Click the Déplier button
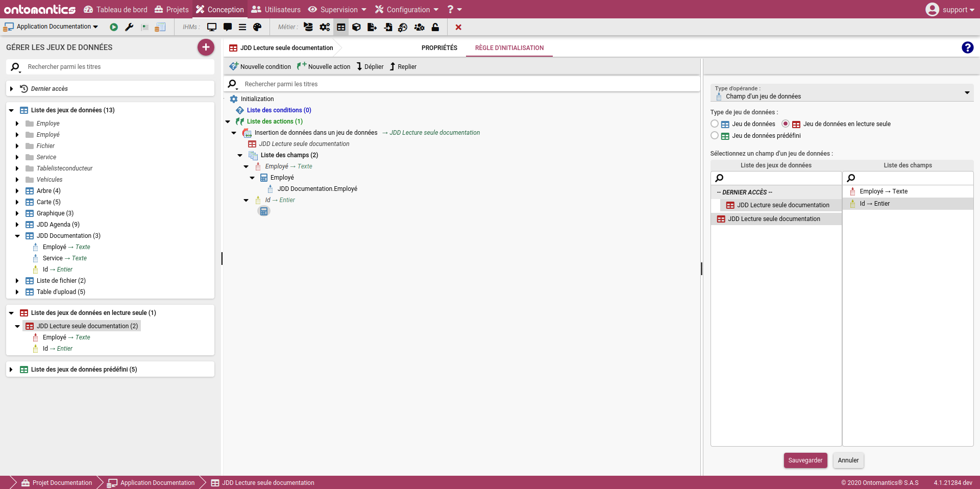980x489 pixels. pyautogui.click(x=370, y=66)
